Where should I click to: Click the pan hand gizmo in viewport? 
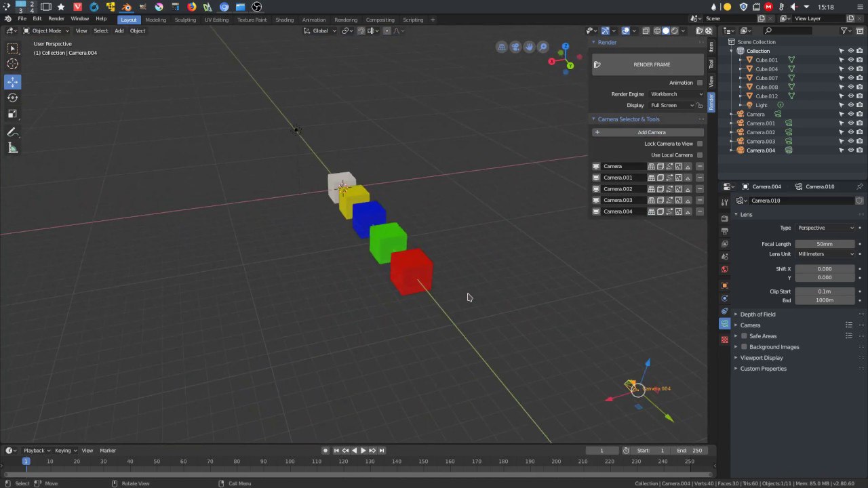(530, 47)
